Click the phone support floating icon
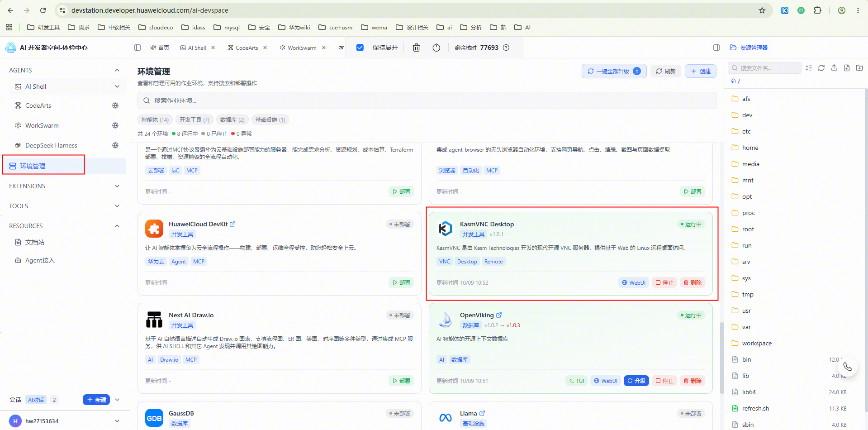 coord(848,367)
